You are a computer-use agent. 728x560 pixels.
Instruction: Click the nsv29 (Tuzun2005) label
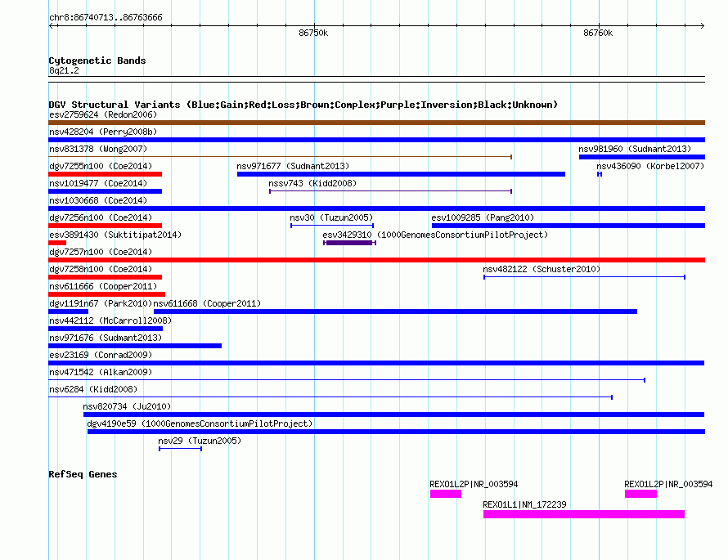(200, 441)
